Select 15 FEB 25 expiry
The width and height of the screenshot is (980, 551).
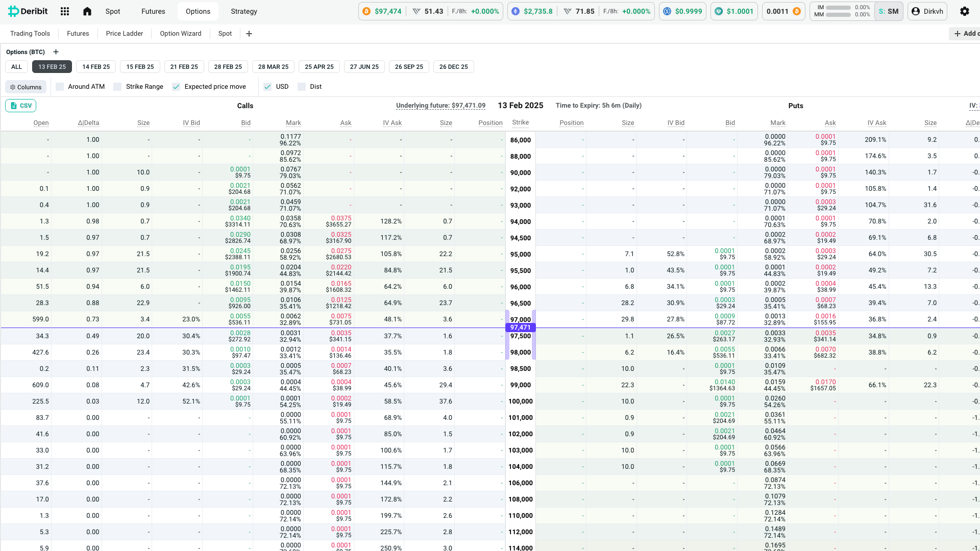coord(140,67)
